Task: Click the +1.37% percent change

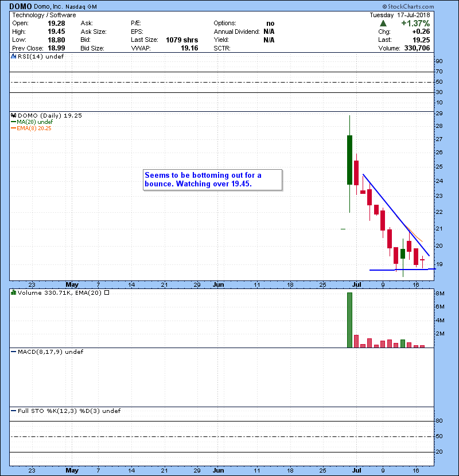Action: coord(415,24)
